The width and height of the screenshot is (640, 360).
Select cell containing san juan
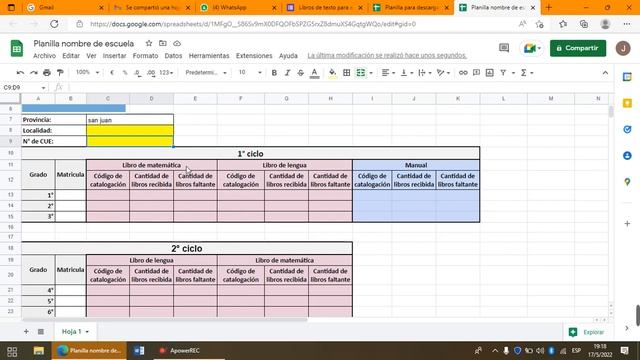point(130,120)
